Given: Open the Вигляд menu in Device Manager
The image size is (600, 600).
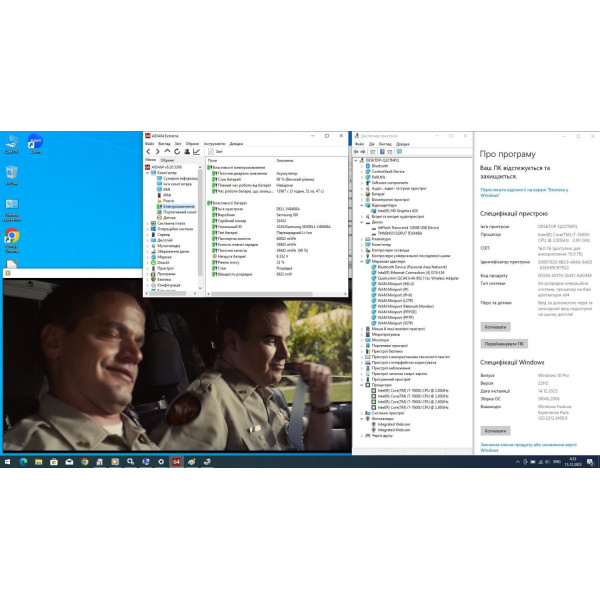Looking at the screenshot, I should (x=385, y=144).
